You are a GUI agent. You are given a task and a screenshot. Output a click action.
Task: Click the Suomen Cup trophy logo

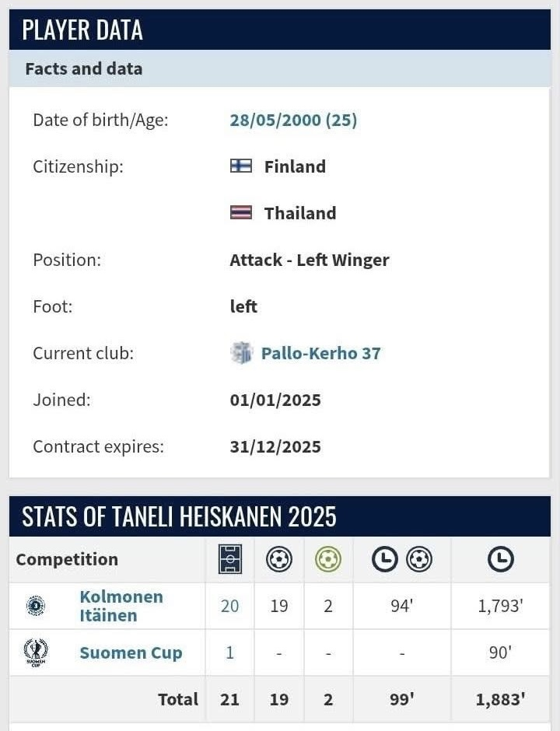tap(36, 652)
